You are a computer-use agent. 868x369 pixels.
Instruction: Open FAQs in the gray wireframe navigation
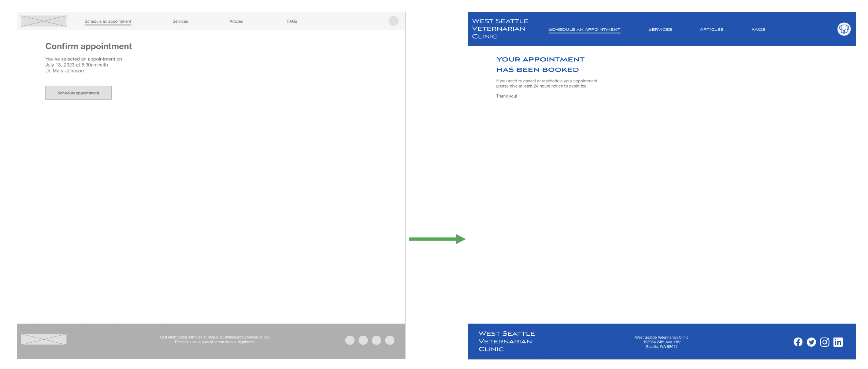[292, 21]
